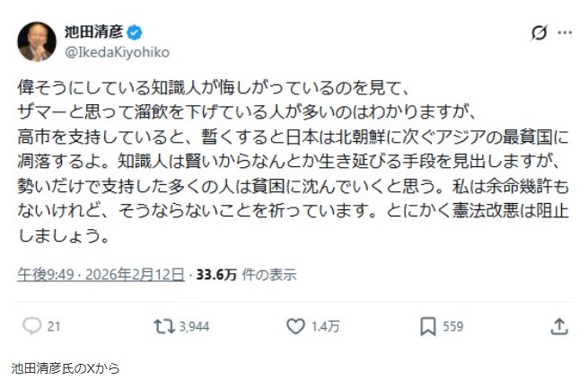Reply using the speech bubble icon
This screenshot has height=380, width=588.
(x=31, y=326)
